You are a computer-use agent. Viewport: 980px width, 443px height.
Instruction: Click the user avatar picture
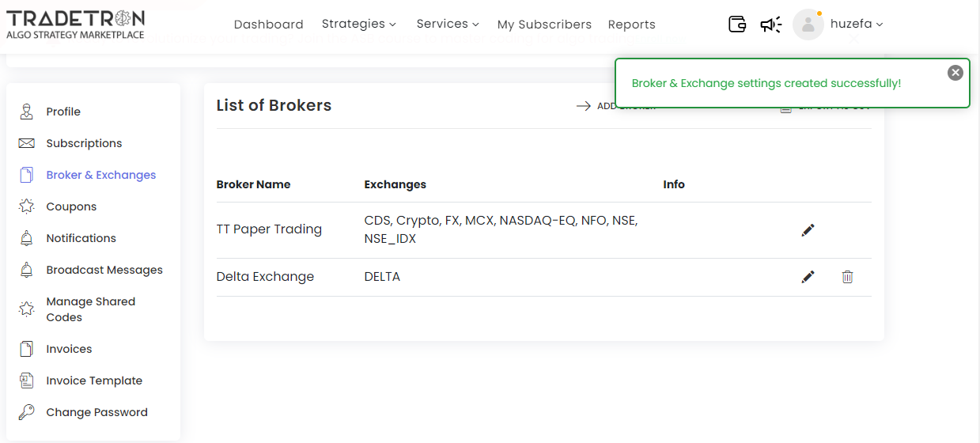[808, 25]
